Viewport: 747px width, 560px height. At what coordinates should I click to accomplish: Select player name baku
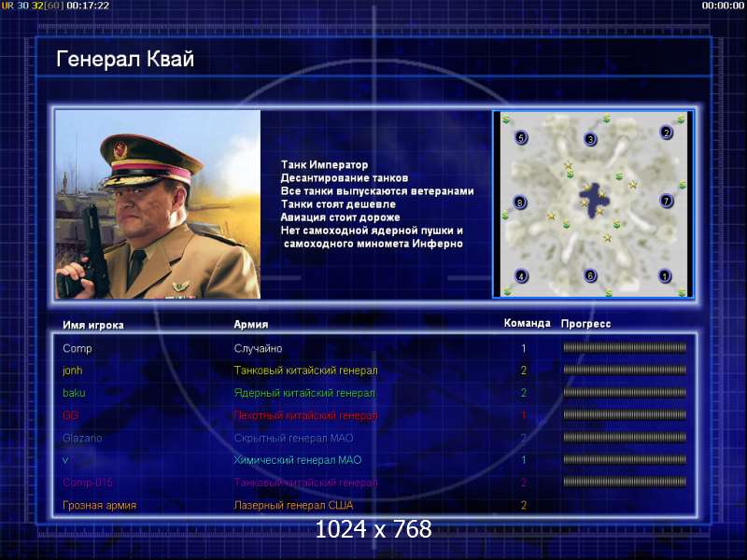pyautogui.click(x=74, y=393)
